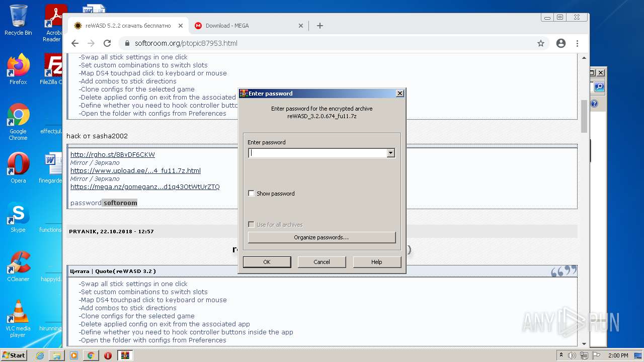
Task: Click the search icon in the background window
Action: click(599, 87)
